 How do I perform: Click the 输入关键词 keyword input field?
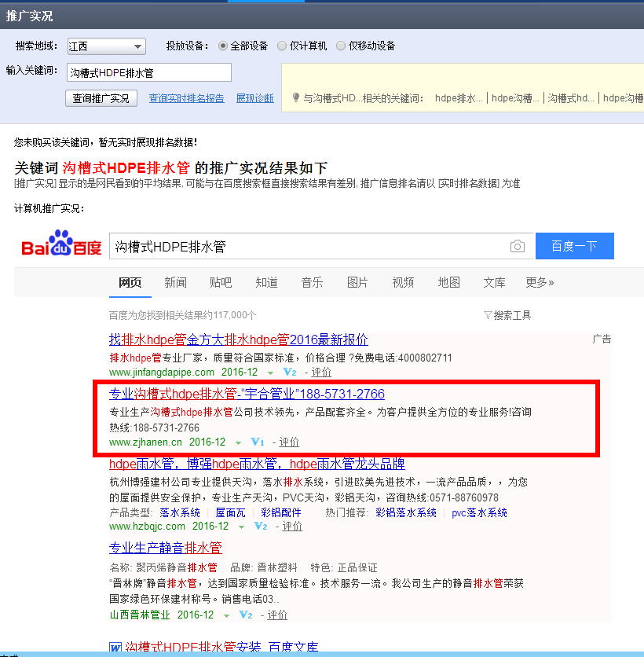(x=149, y=72)
